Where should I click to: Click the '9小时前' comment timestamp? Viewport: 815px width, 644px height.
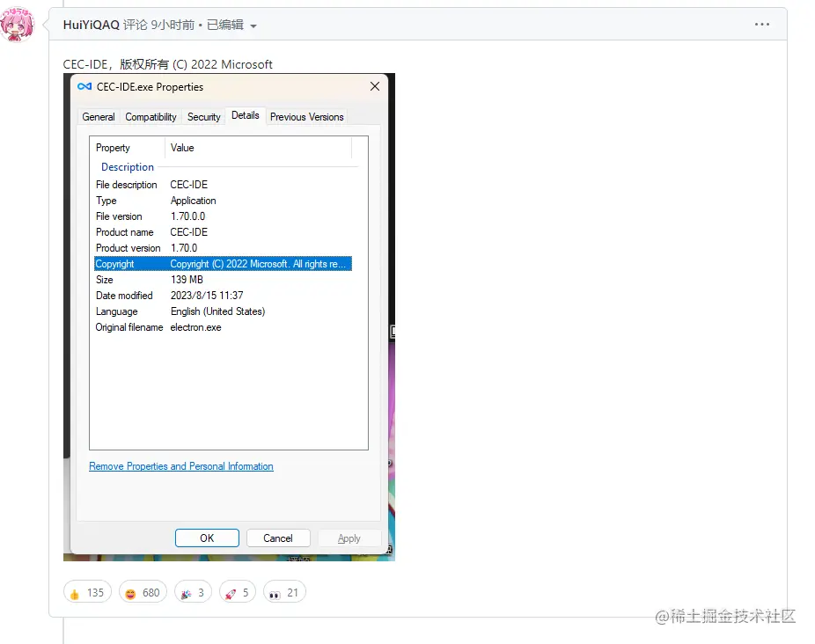pos(173,25)
